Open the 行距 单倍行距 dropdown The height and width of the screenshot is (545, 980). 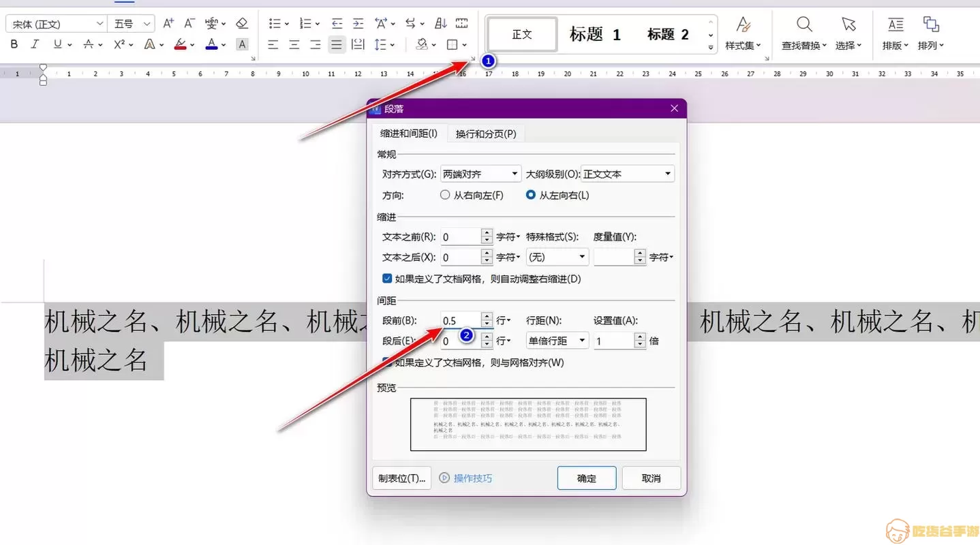coord(557,341)
